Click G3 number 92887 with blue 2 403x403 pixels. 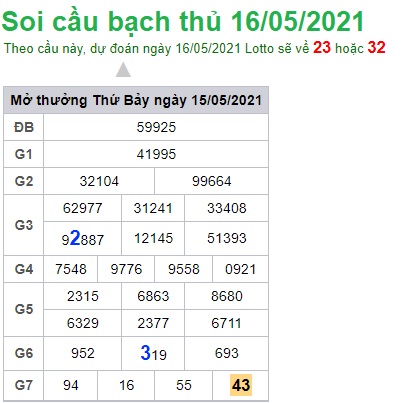[x=83, y=238]
